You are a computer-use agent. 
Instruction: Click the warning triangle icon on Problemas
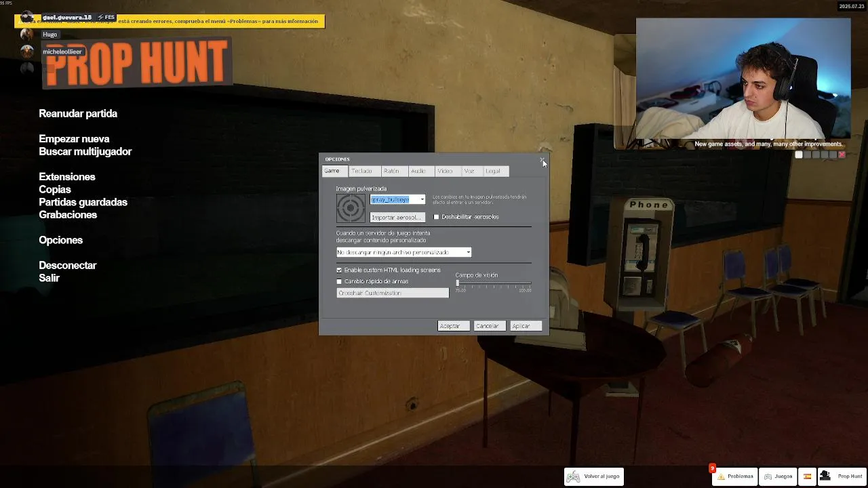(721, 476)
